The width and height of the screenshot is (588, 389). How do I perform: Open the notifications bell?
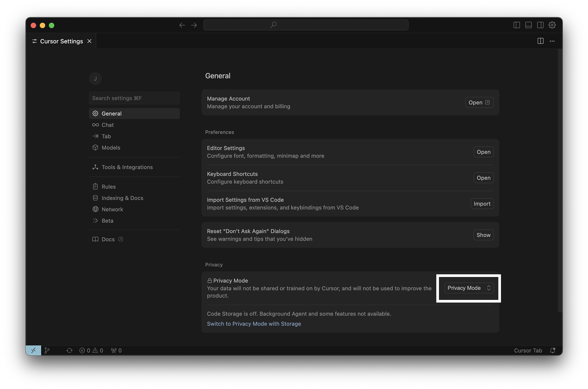coord(553,350)
